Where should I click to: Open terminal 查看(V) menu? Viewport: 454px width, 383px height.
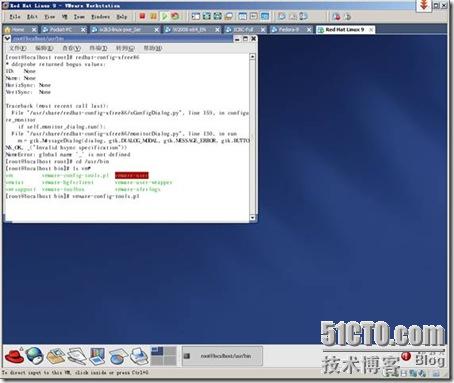72,48
